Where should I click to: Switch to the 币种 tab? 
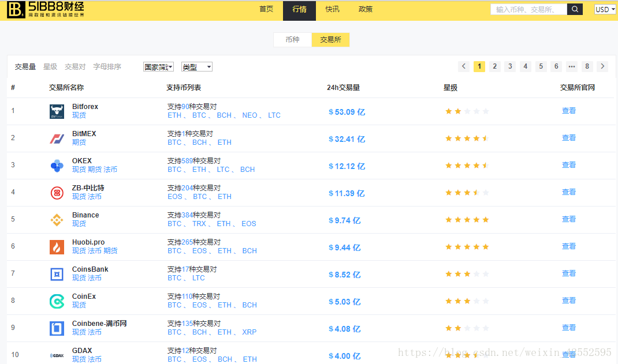(292, 39)
